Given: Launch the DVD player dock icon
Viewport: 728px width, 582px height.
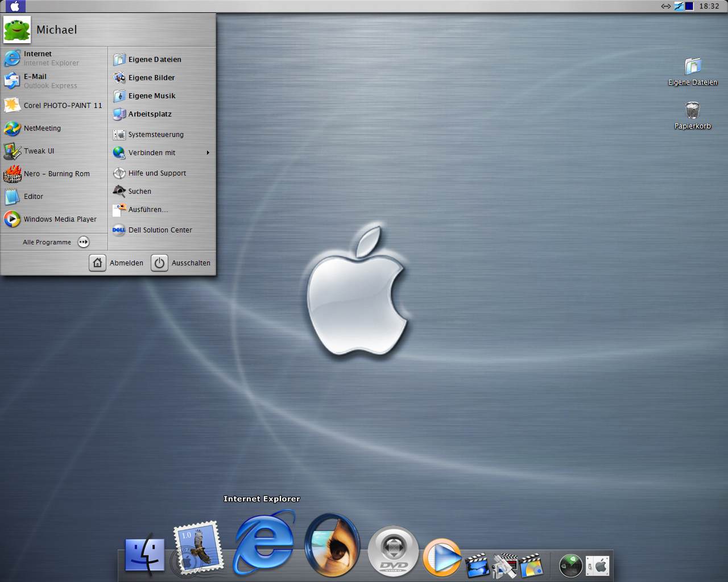Looking at the screenshot, I should pos(393,551).
